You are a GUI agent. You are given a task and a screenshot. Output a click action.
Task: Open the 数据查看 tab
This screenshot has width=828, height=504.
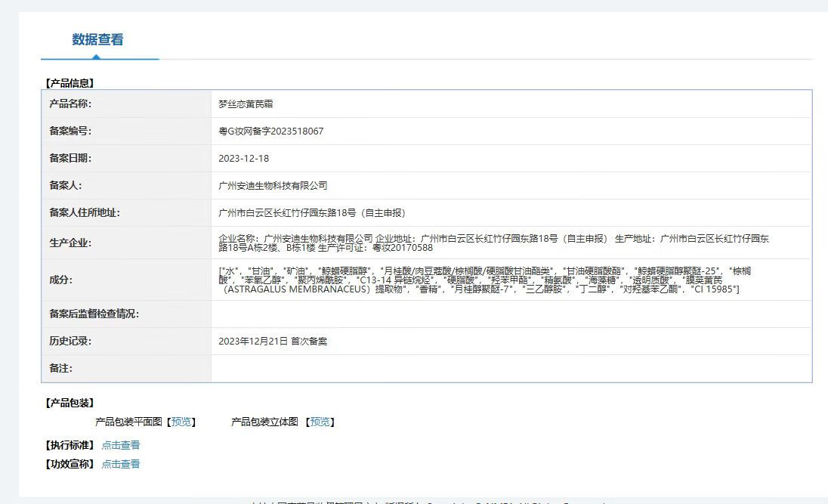coord(98,40)
